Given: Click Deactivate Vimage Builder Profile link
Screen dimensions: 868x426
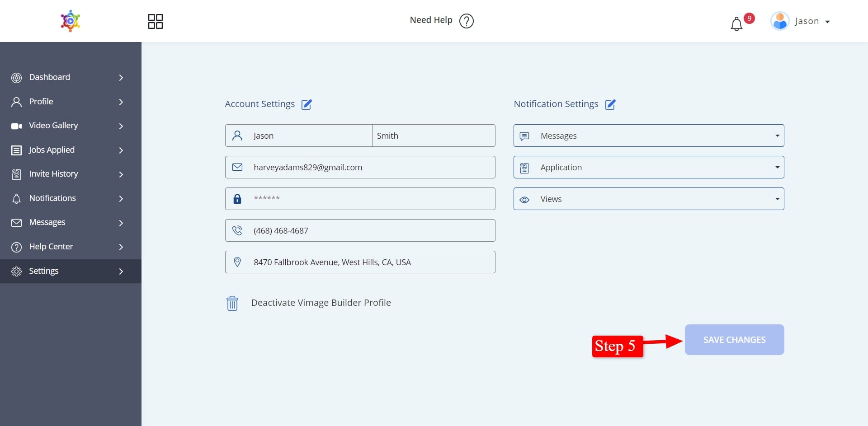Looking at the screenshot, I should click(321, 303).
